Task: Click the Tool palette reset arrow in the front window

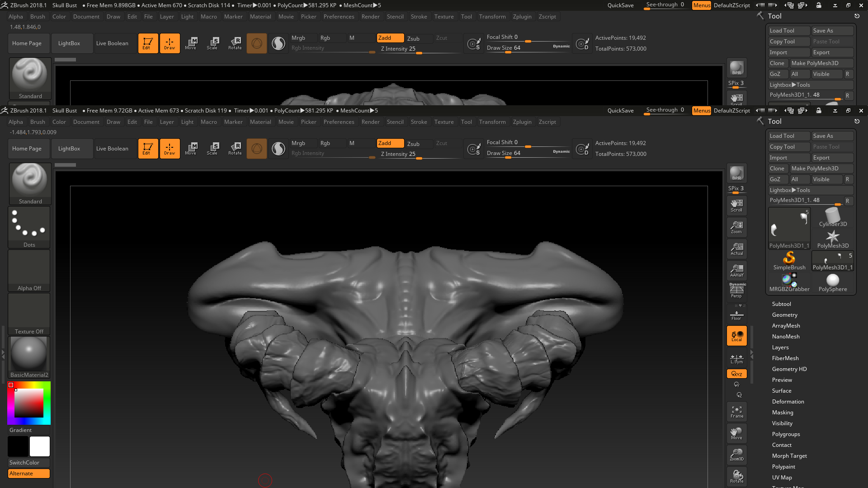Action: (857, 121)
